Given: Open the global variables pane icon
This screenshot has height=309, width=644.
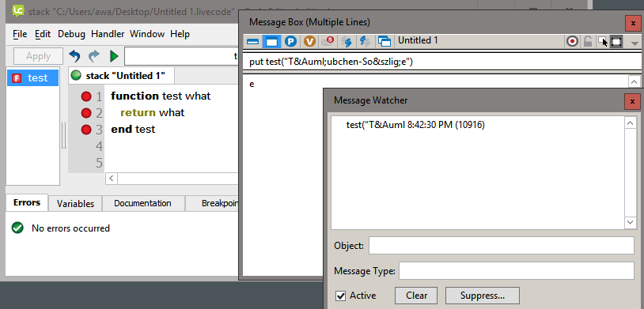Looking at the screenshot, I should tap(309, 41).
